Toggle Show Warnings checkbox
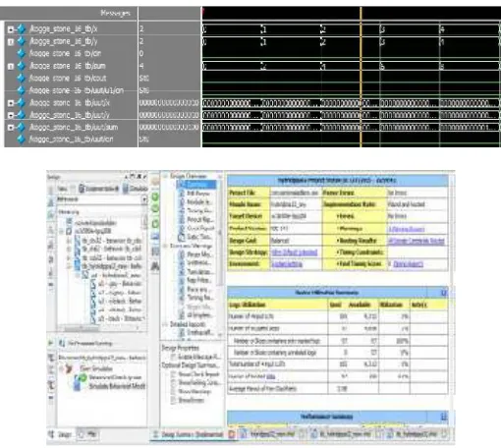This screenshot has width=501, height=448. click(174, 391)
